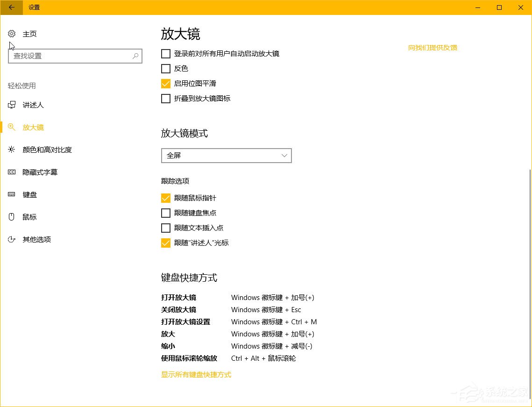This screenshot has height=407, width=532.
Task: Open the 讲述人 settings in the sidebar
Action: tap(33, 105)
